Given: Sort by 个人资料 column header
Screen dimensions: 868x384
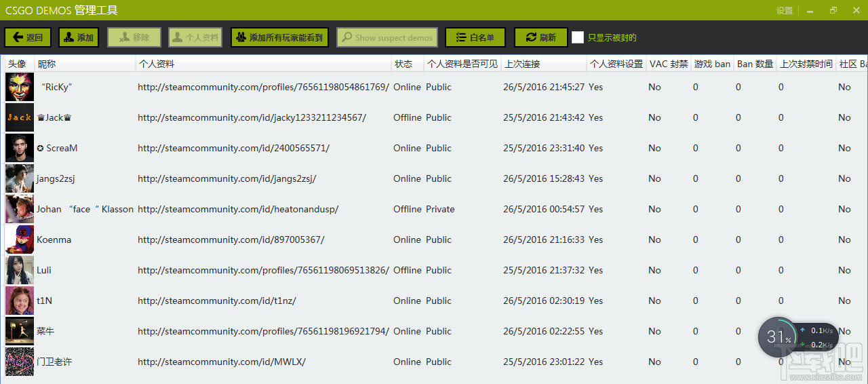Looking at the screenshot, I should 264,64.
